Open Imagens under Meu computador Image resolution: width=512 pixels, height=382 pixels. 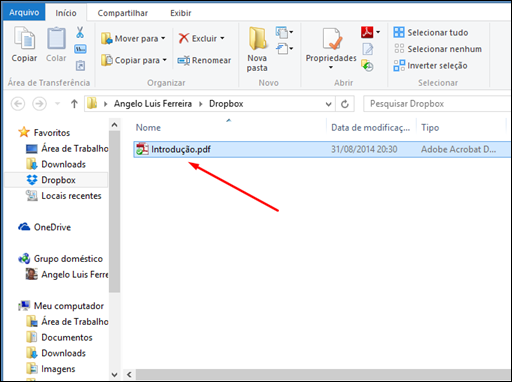(51, 369)
